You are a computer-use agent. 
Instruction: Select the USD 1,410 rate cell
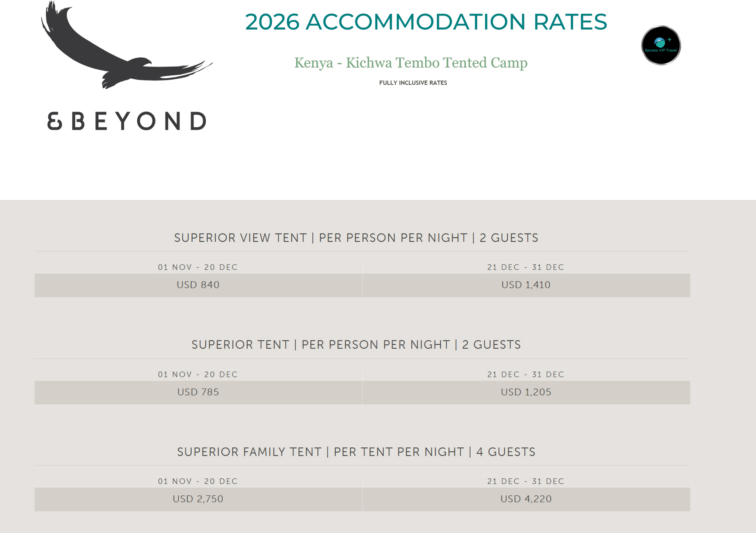[526, 285]
